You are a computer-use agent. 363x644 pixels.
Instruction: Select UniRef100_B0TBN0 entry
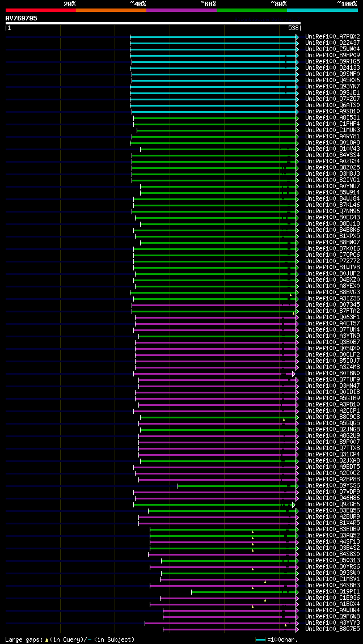332,374
